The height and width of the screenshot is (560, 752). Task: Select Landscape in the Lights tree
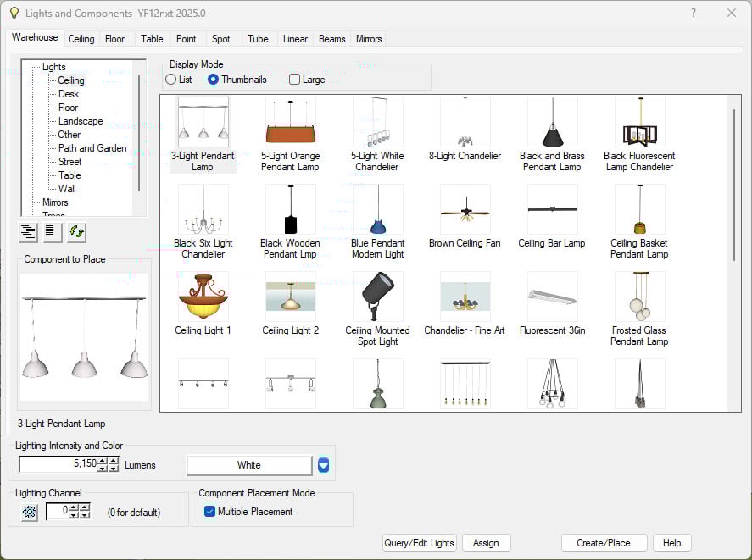coord(81,121)
